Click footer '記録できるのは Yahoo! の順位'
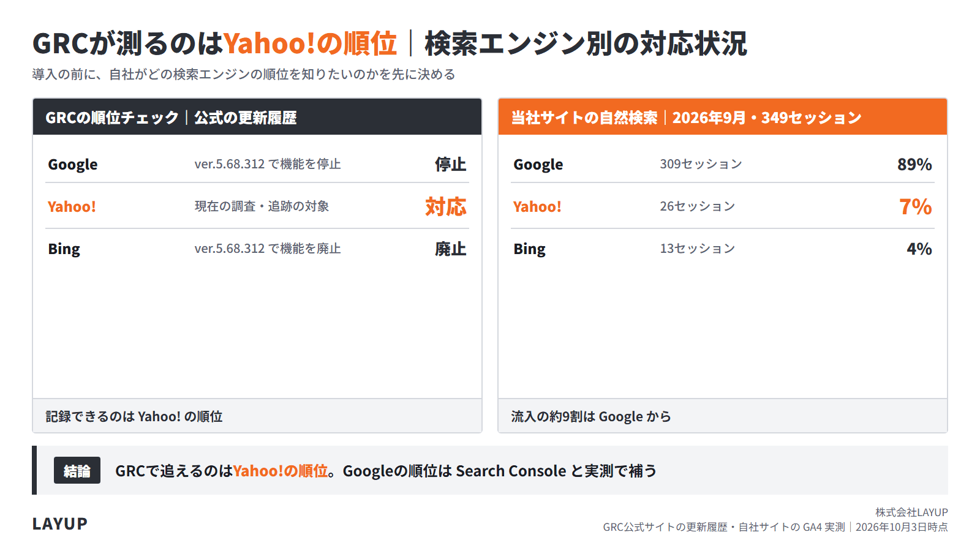This screenshot has width=980, height=551. pos(134,416)
